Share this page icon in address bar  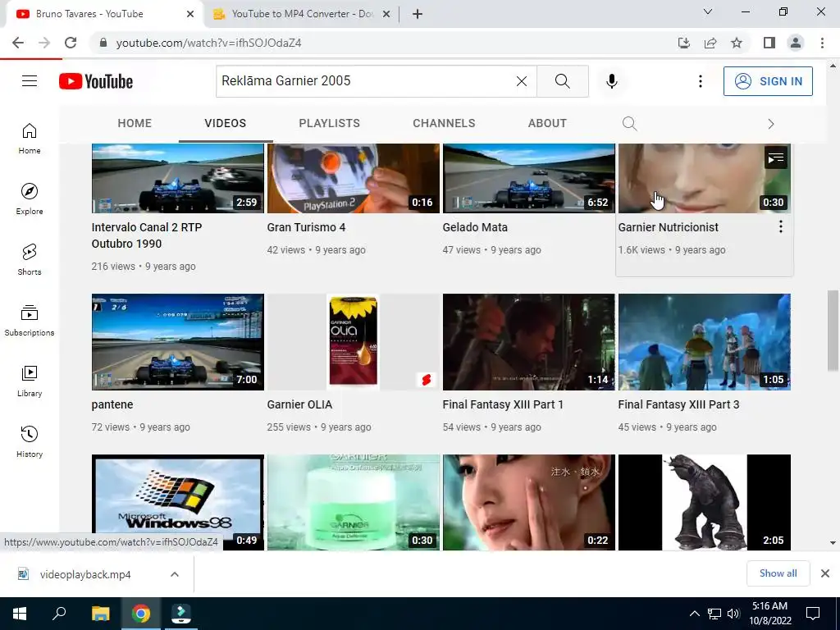coord(710,43)
